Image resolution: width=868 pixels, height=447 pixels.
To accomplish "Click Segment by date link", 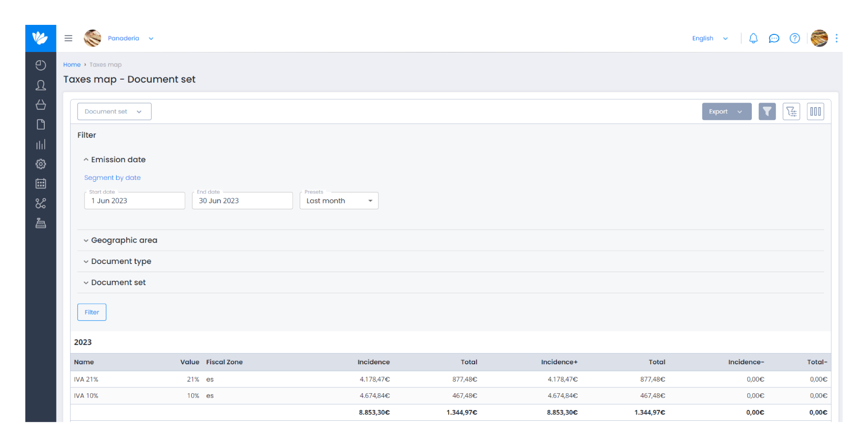I will 113,178.
